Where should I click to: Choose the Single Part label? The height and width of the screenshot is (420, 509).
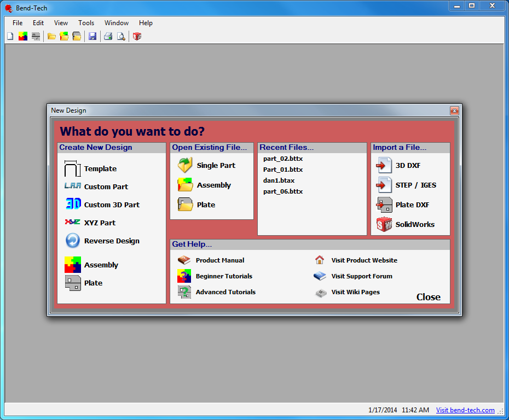[x=216, y=165]
